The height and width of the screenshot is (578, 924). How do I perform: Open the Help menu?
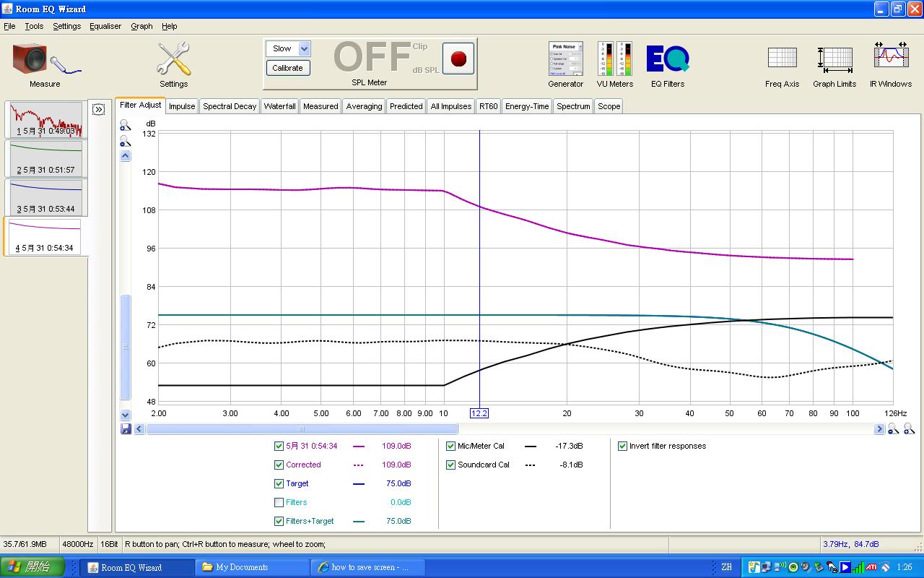(x=169, y=26)
